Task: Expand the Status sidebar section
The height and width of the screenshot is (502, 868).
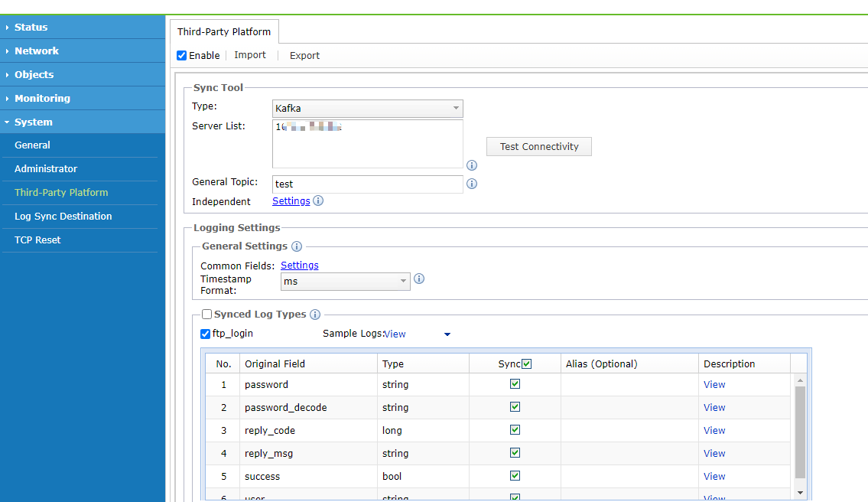Action: [83, 27]
